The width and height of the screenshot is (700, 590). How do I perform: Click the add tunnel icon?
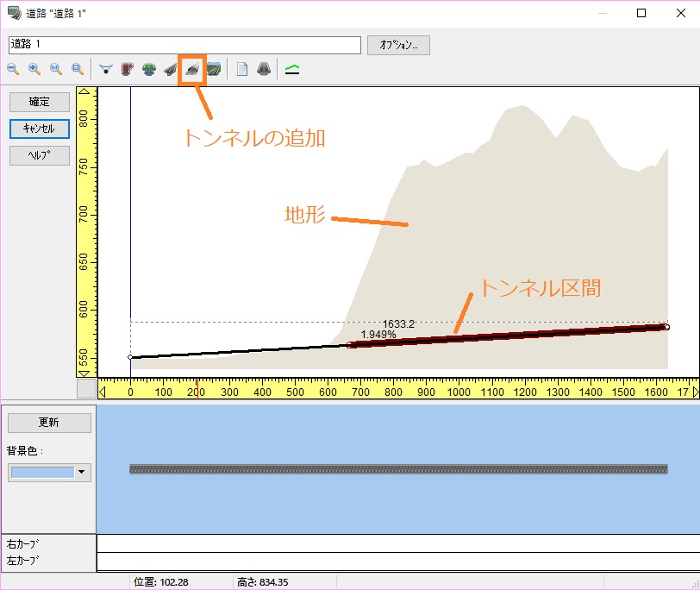pyautogui.click(x=192, y=69)
